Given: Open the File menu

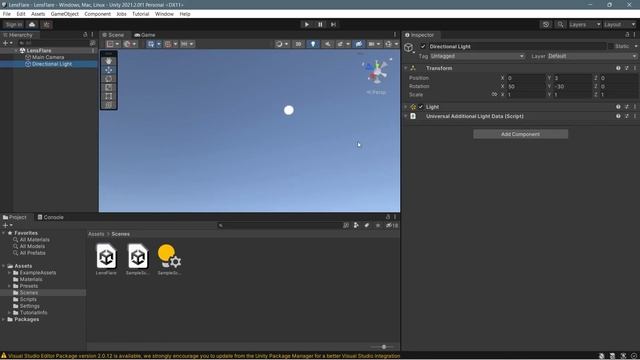Looking at the screenshot, I should [x=7, y=14].
